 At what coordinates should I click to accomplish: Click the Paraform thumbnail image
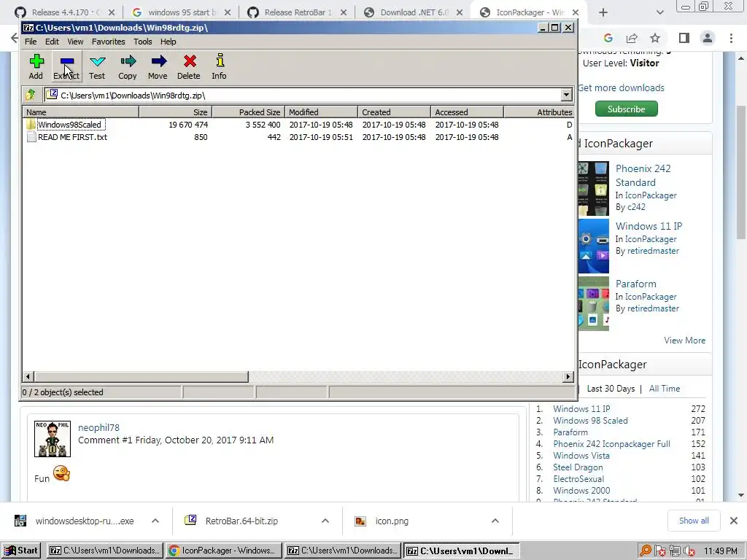[594, 304]
